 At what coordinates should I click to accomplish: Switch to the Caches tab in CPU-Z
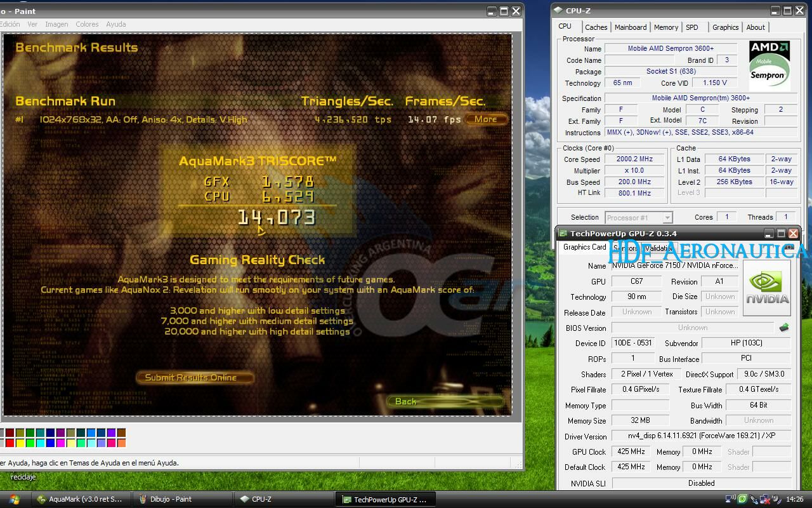[596, 27]
